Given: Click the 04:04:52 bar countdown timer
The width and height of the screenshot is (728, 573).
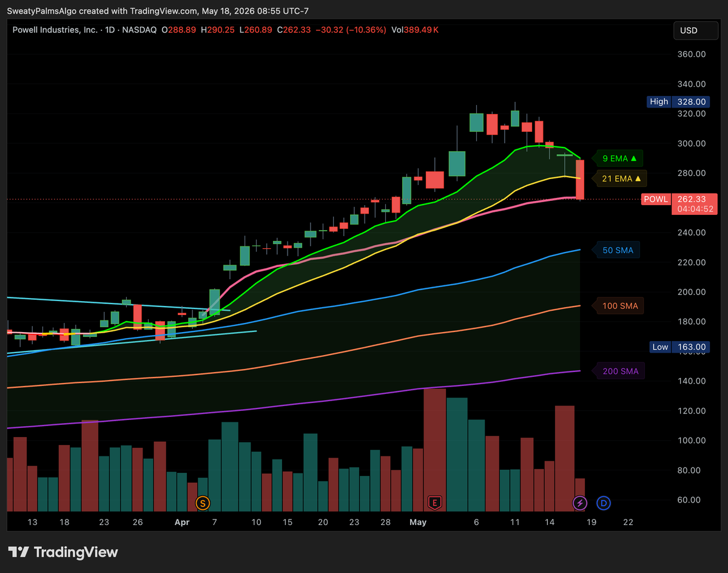Looking at the screenshot, I should coord(693,209).
